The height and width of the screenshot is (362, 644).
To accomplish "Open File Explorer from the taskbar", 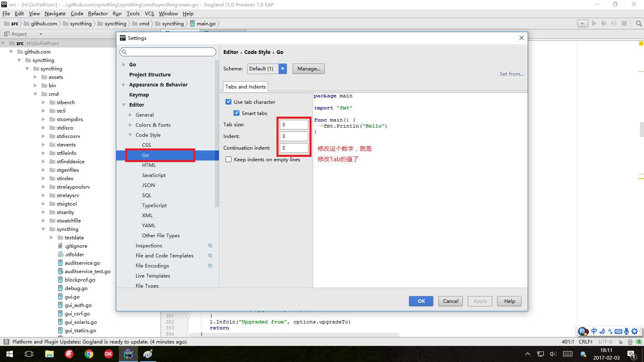I will pyautogui.click(x=49, y=354).
